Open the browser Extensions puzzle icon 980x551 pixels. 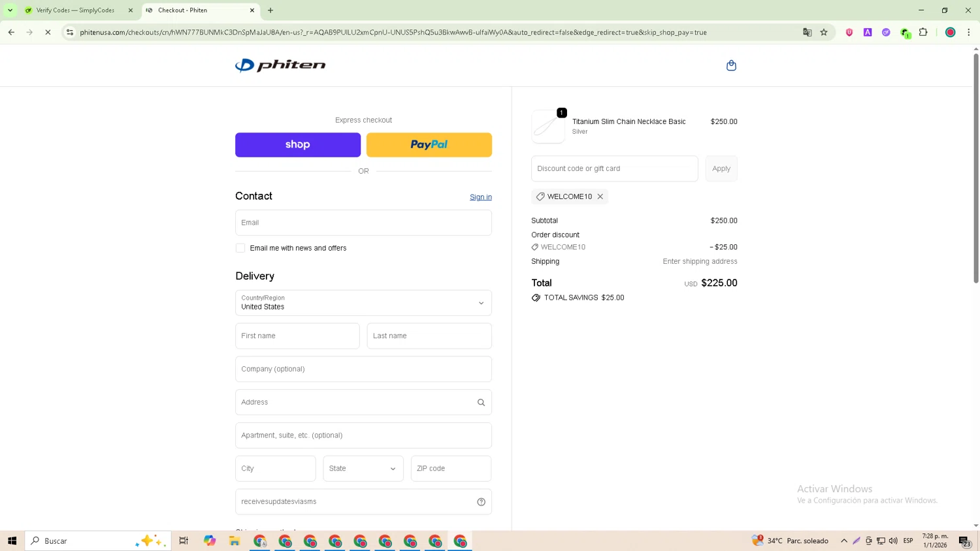point(923,32)
